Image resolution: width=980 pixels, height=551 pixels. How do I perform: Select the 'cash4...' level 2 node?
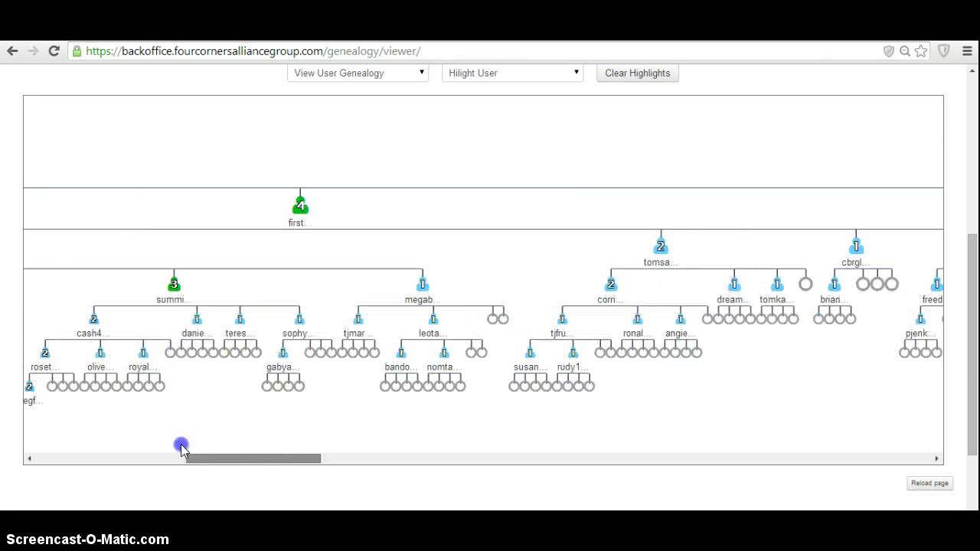coord(94,318)
